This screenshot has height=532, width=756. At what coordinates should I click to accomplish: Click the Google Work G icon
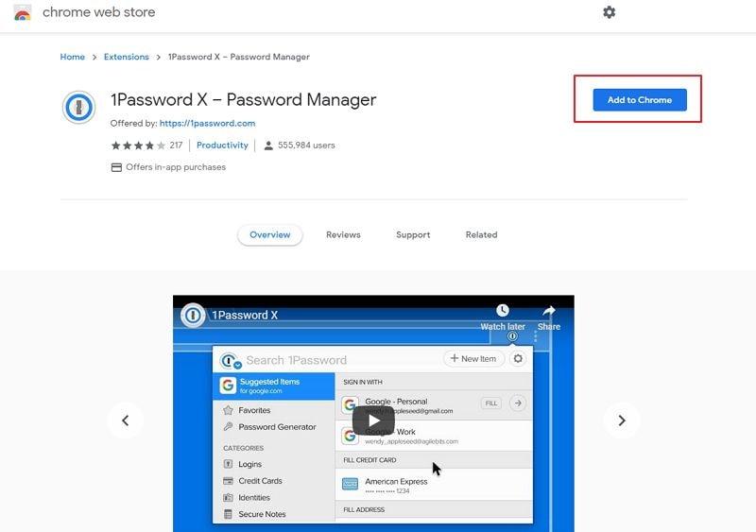click(350, 436)
